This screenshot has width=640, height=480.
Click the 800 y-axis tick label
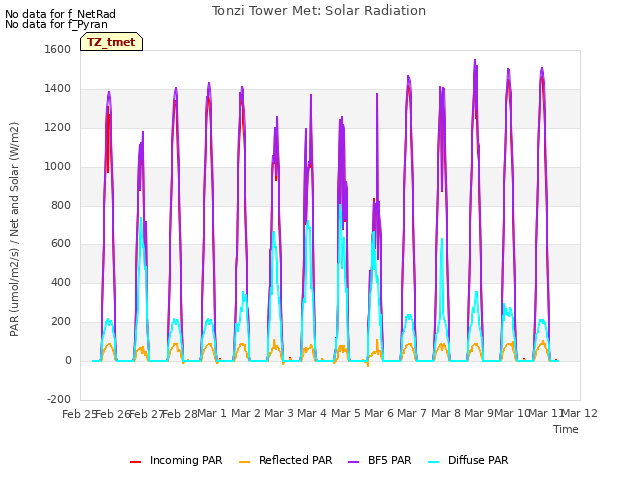click(61, 205)
